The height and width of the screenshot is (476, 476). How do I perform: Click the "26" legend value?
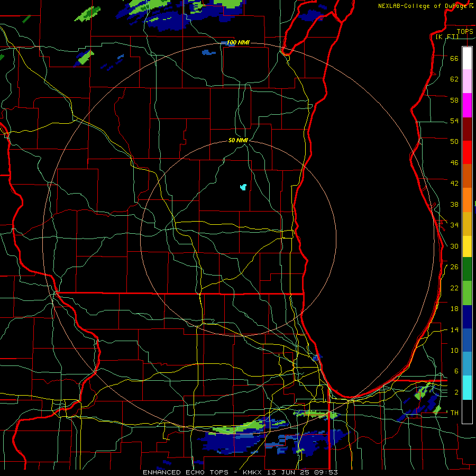[x=454, y=267]
